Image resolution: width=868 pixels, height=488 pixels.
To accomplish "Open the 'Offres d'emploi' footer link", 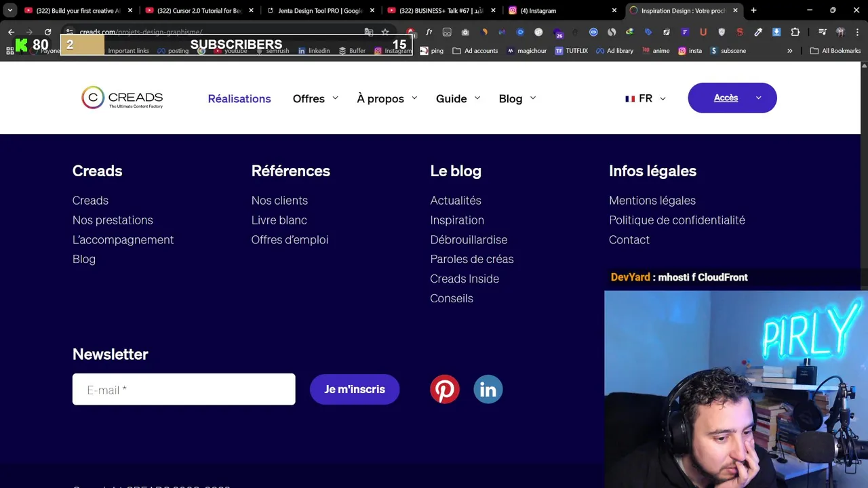I will (x=290, y=240).
